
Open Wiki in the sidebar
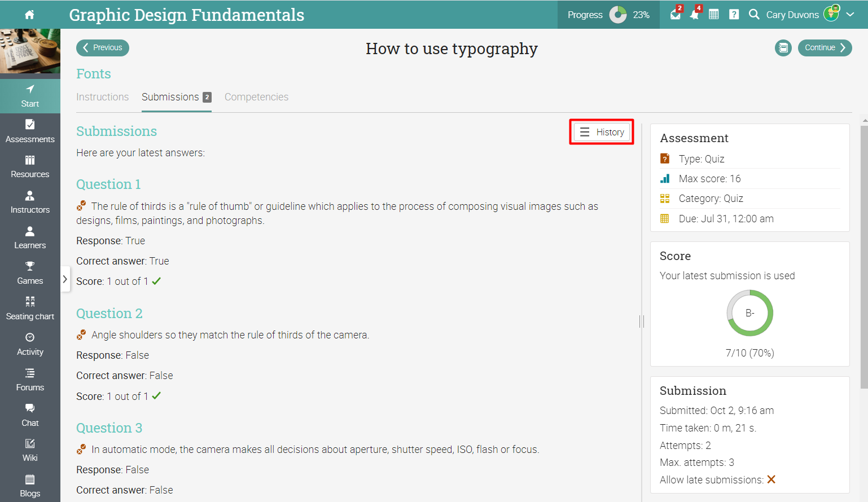pyautogui.click(x=30, y=451)
